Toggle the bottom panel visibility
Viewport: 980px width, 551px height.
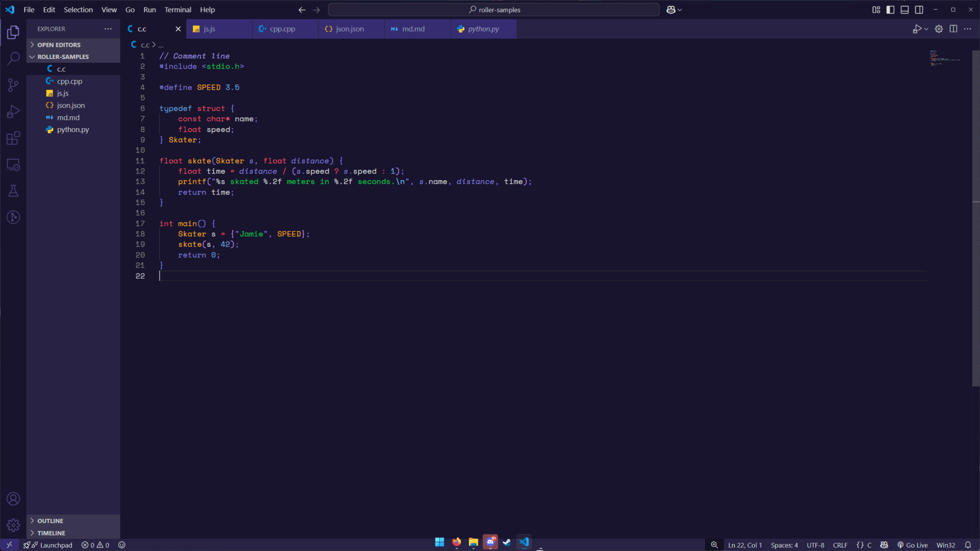(x=904, y=10)
